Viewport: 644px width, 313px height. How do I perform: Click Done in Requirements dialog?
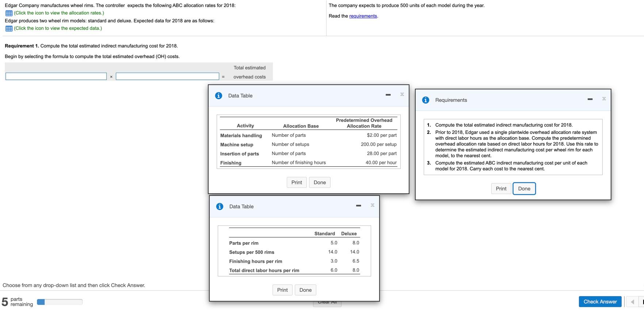(524, 189)
